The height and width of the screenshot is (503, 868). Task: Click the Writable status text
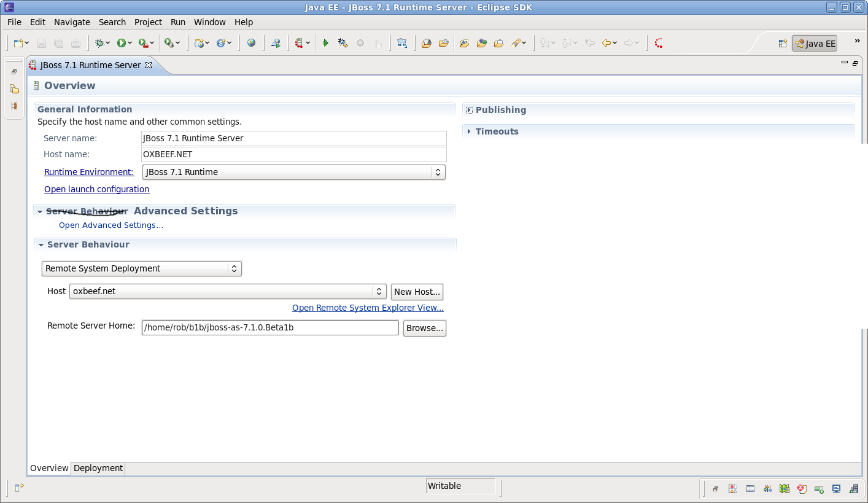pos(444,486)
